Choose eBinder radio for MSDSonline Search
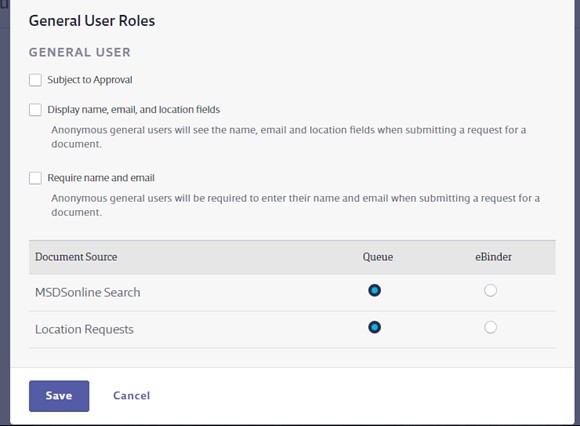Image resolution: width=580 pixels, height=426 pixels. pos(490,290)
